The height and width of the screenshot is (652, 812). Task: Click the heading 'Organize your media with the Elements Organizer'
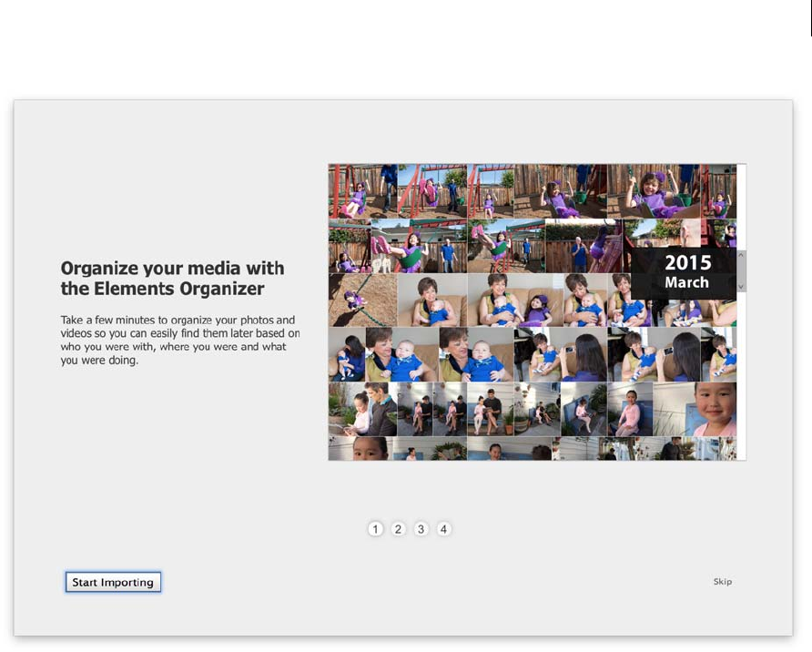coord(172,278)
